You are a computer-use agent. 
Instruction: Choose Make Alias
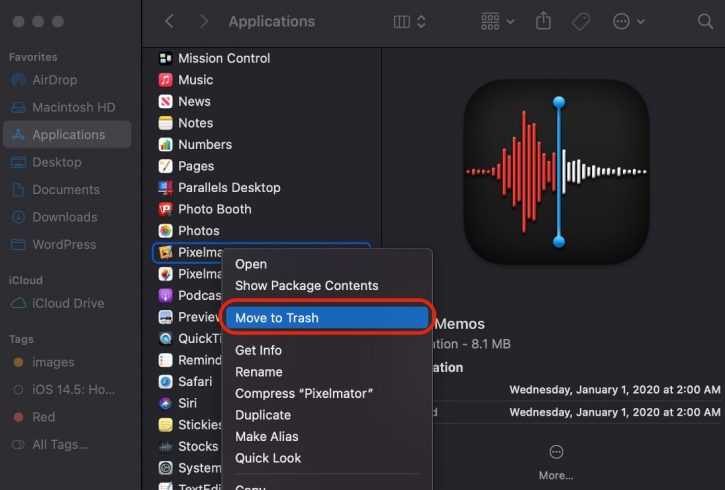(327, 436)
